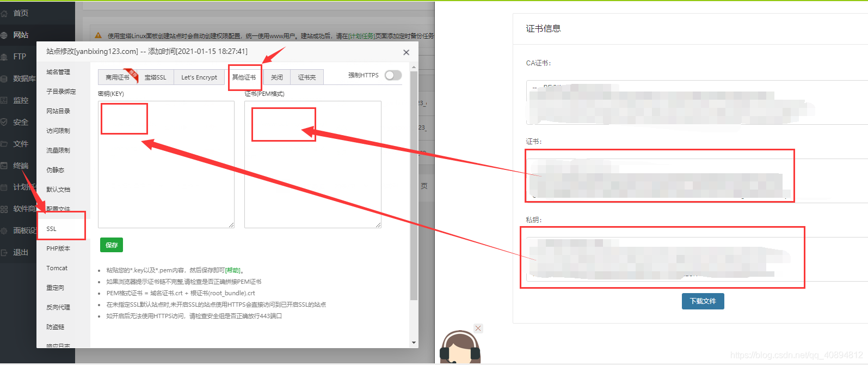The image size is (868, 365).
Task: Click the home icon in the sidebar
Action: tap(4, 13)
